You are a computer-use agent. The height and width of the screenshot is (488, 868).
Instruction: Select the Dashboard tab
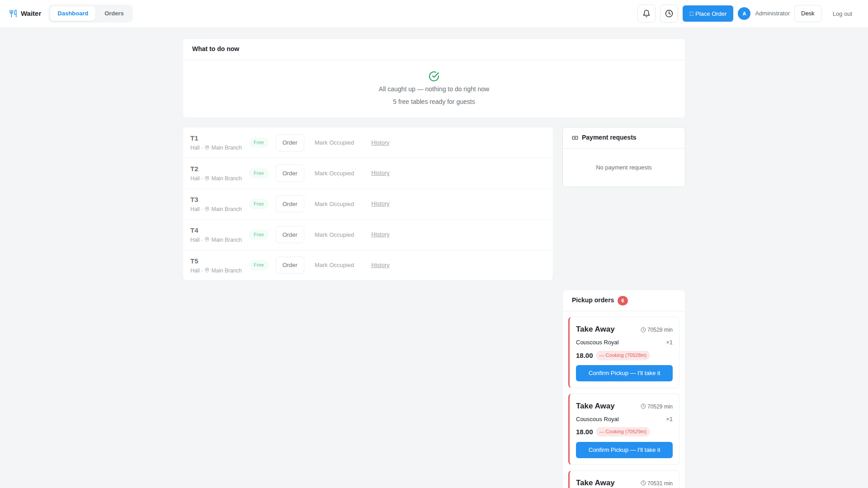coord(73,14)
